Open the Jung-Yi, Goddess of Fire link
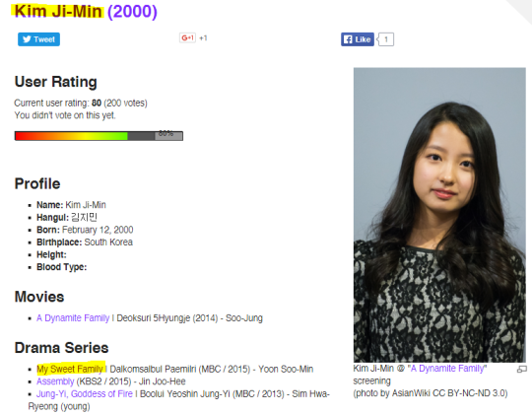The image size is (532, 415). coord(85,394)
